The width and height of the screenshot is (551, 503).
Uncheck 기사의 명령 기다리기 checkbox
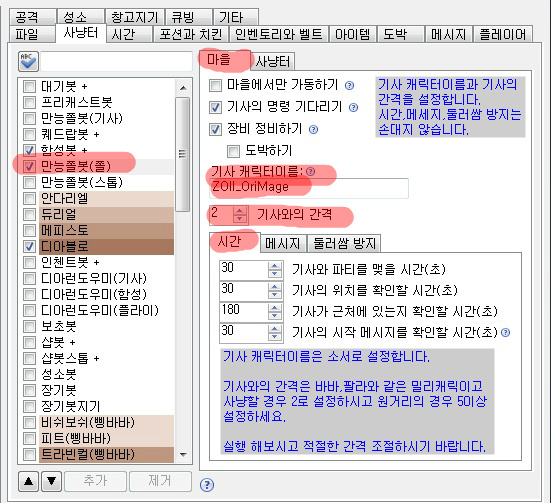pyautogui.click(x=215, y=108)
